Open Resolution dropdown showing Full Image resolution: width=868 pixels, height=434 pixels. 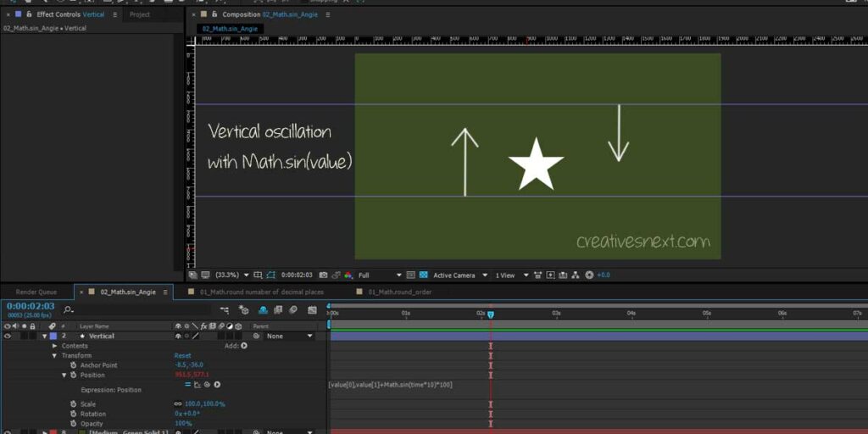click(380, 275)
